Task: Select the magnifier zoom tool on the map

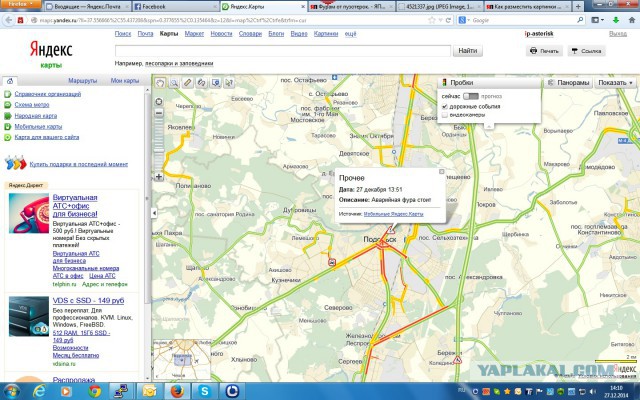Action: click(x=174, y=83)
